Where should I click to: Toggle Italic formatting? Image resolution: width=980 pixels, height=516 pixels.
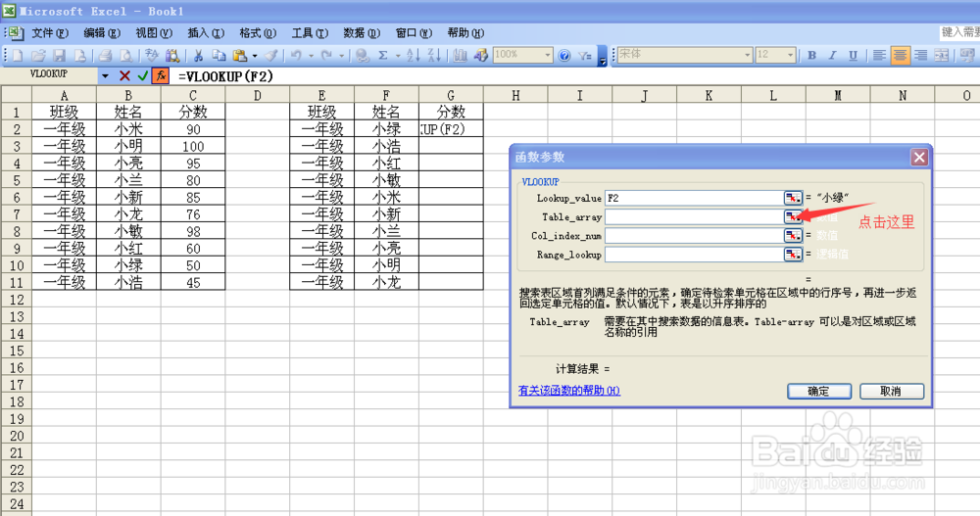coord(832,56)
